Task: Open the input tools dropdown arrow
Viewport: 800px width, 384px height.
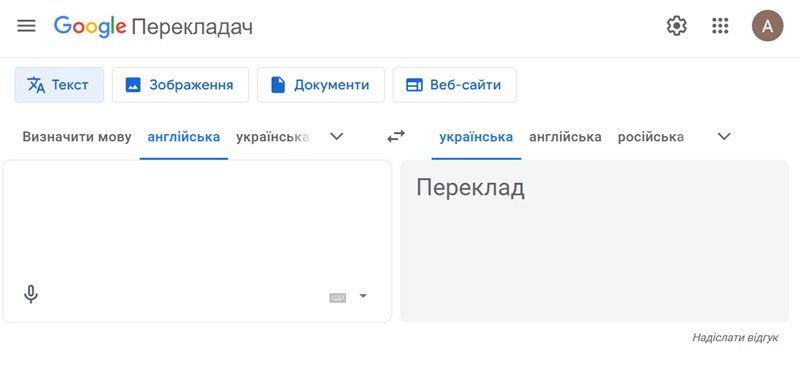Action: click(363, 296)
